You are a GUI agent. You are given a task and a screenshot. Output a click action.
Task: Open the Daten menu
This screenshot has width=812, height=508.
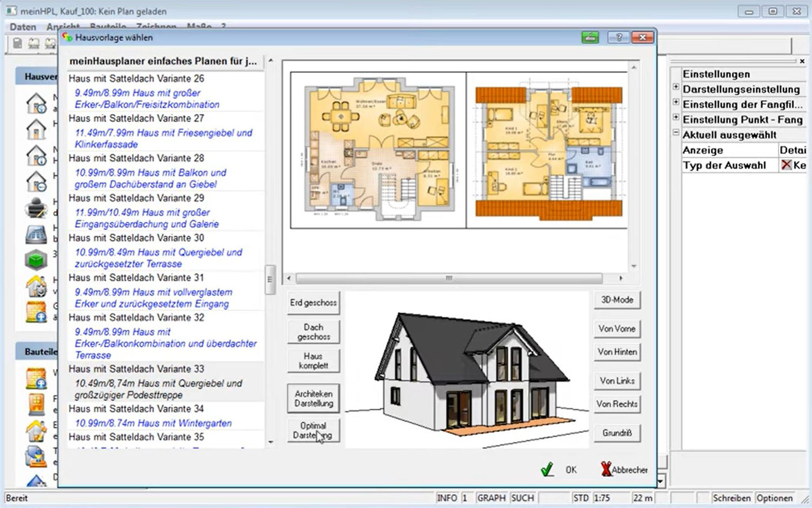click(x=23, y=27)
